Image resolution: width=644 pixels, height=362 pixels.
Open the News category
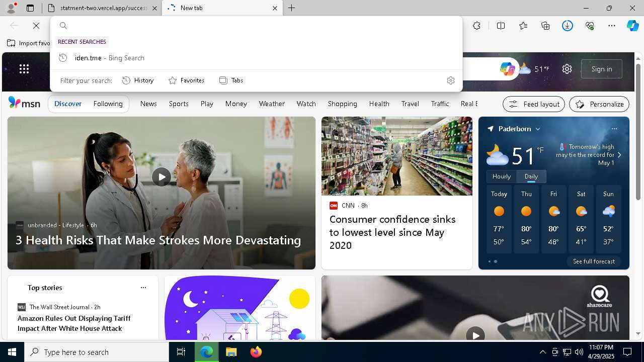click(x=148, y=104)
